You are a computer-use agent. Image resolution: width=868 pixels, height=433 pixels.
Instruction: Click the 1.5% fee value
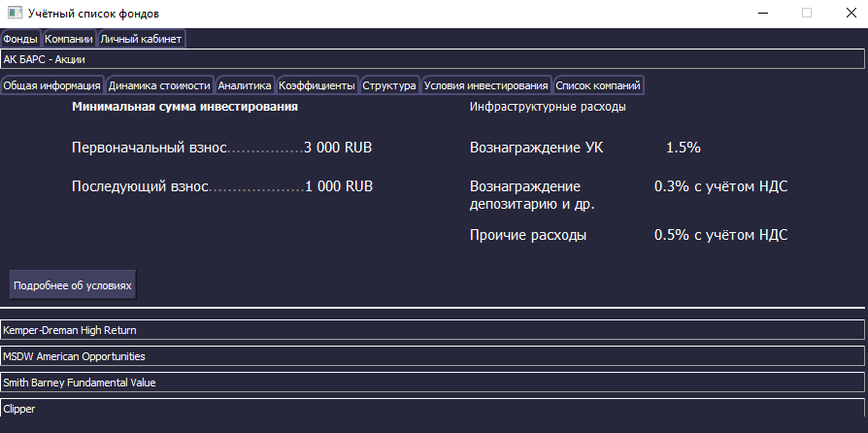point(684,148)
